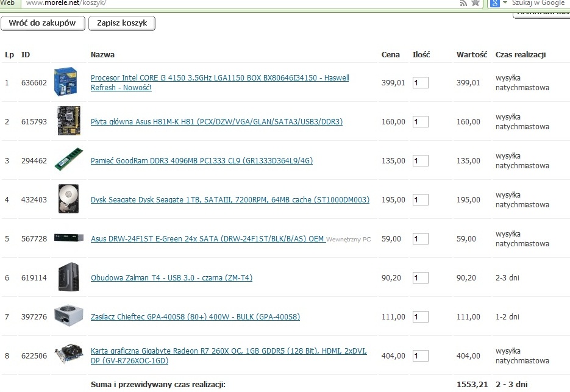This screenshot has height=392, width=570.
Task: Click the ID column header
Action: [26, 54]
